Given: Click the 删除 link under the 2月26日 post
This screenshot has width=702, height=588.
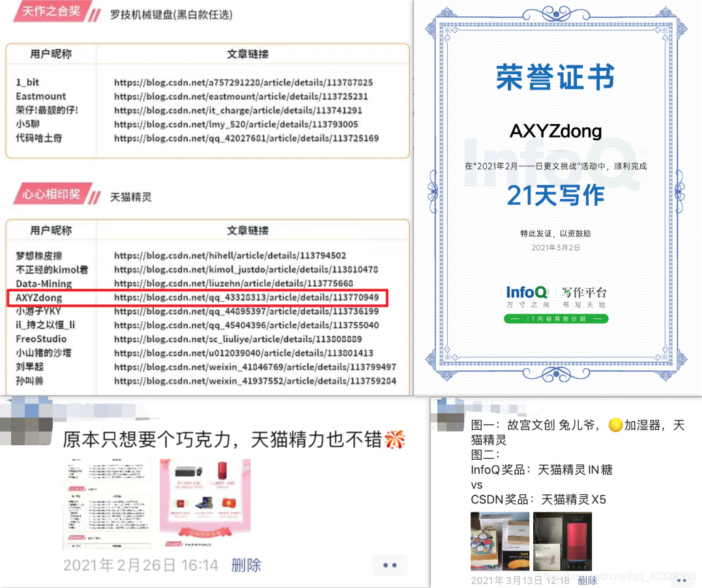Looking at the screenshot, I should tap(246, 565).
